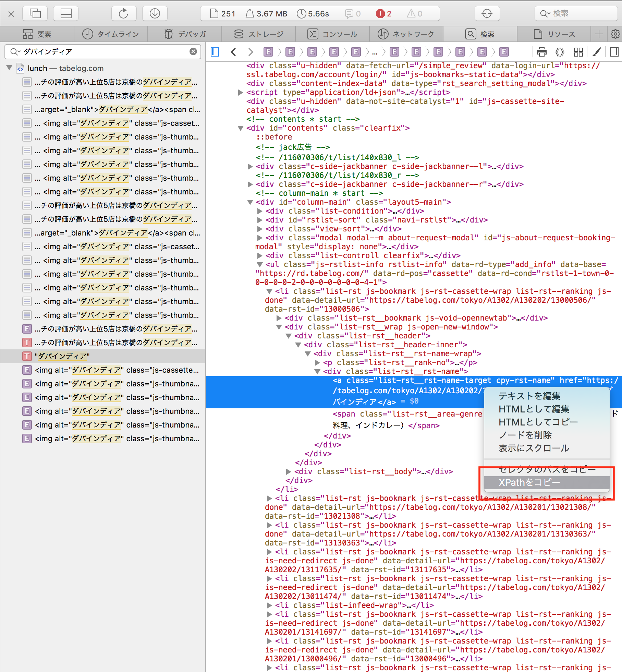This screenshot has height=672, width=622.
Task: Select the <img alt="ダバインディア" class="js-cassette… result
Action: point(103,370)
